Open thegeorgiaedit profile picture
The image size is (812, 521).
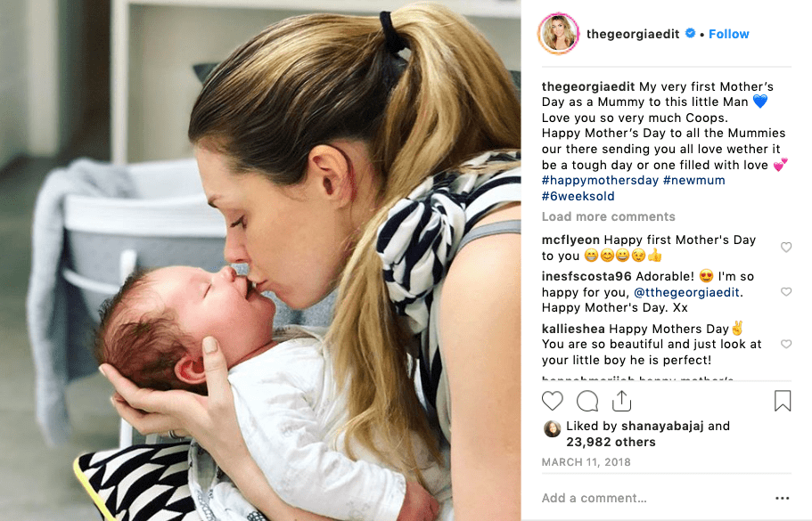558,34
